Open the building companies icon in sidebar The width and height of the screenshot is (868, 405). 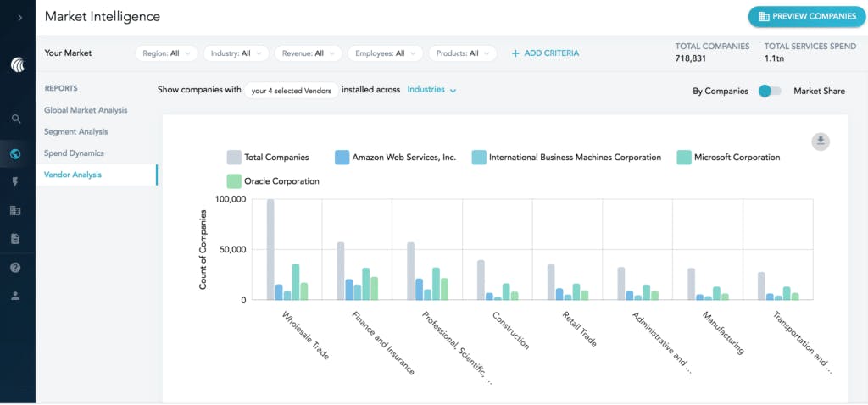(16, 210)
